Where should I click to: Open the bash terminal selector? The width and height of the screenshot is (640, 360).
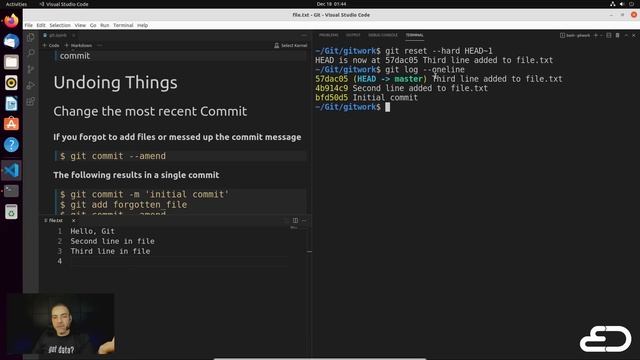575,36
